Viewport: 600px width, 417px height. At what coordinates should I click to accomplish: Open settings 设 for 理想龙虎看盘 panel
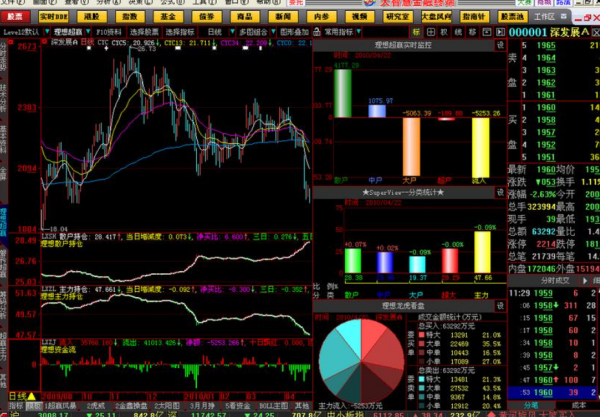[500, 306]
